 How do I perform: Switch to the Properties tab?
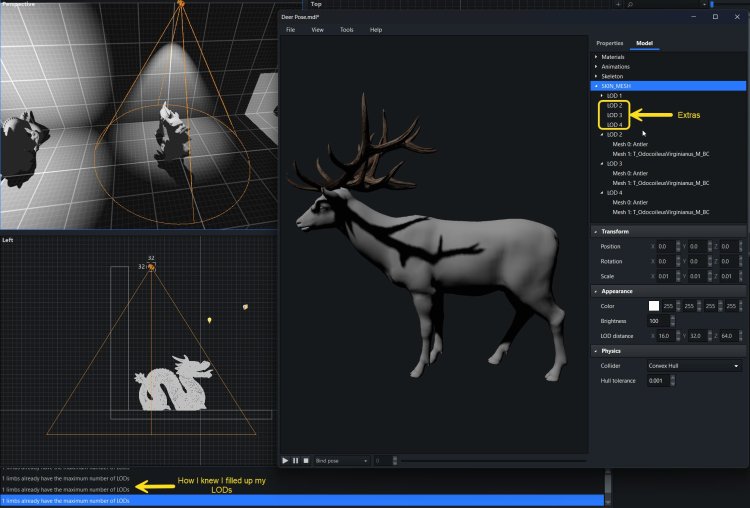[609, 43]
